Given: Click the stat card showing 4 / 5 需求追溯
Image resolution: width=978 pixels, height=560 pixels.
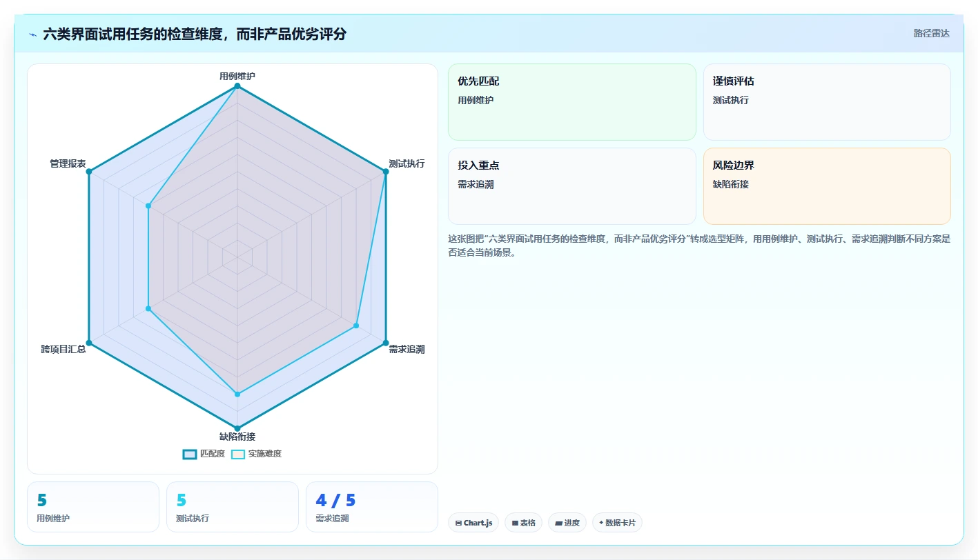Looking at the screenshot, I should [x=372, y=507].
